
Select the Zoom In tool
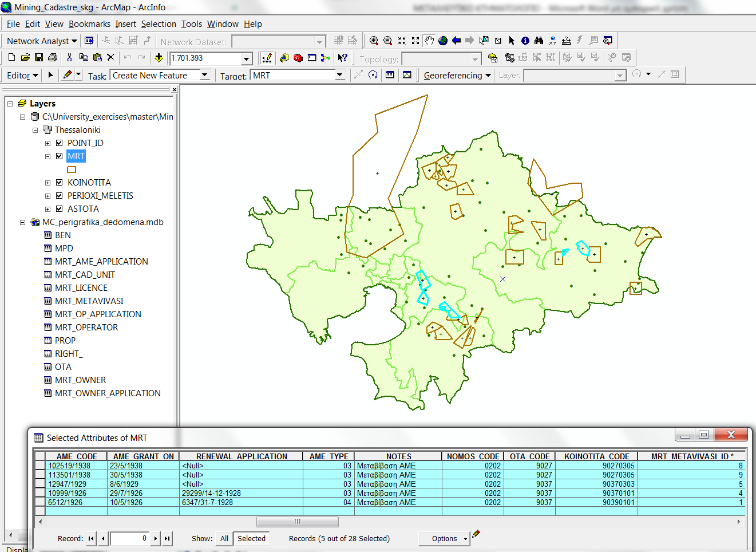click(x=374, y=41)
